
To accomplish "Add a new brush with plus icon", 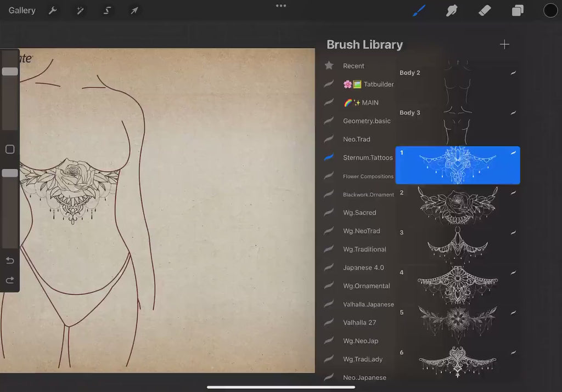I will coord(504,44).
